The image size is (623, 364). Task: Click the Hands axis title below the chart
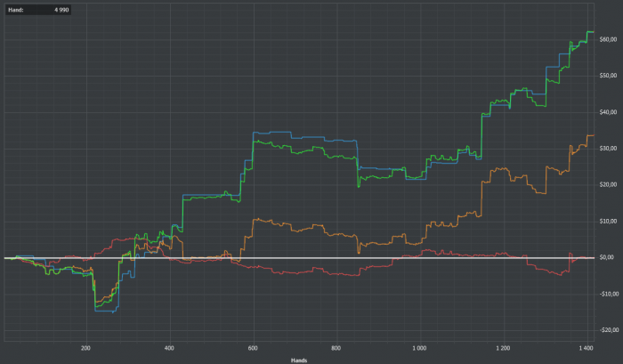coord(299,360)
